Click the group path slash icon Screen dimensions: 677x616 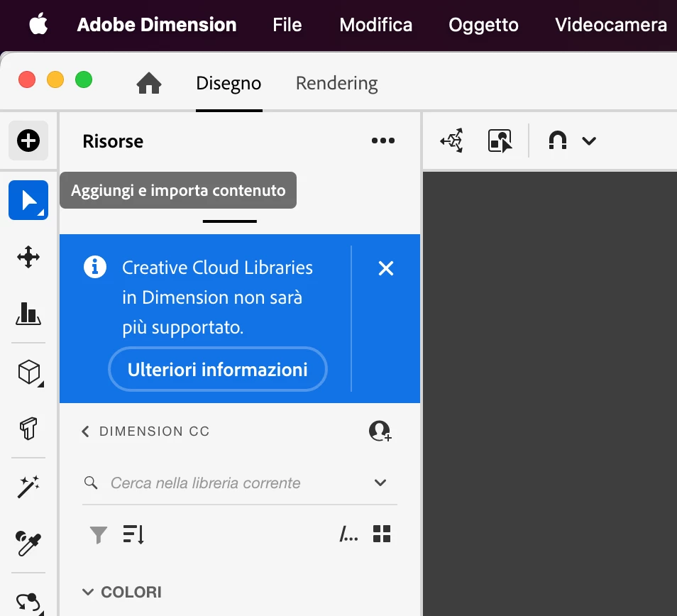(x=348, y=534)
